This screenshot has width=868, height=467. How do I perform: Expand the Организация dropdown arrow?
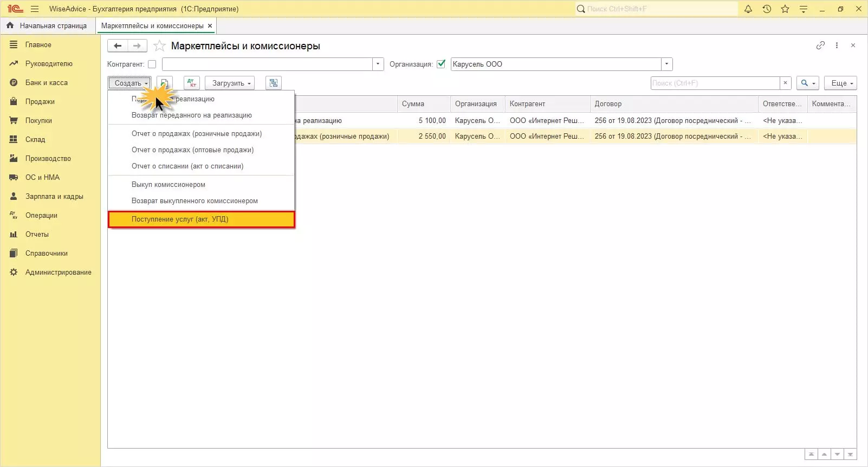coord(667,64)
